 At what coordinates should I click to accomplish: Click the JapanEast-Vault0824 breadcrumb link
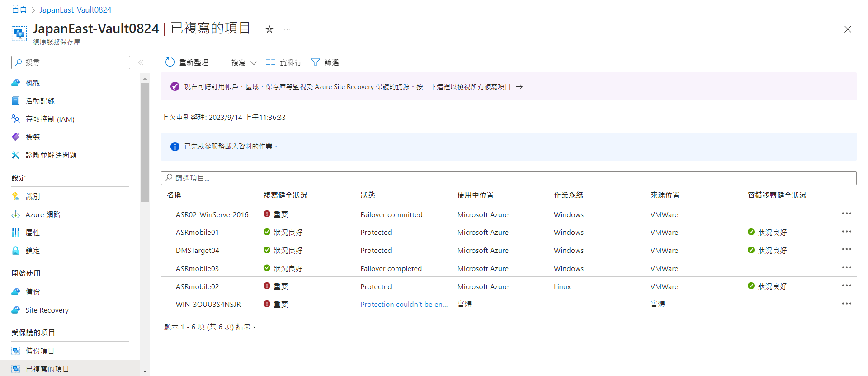(75, 10)
